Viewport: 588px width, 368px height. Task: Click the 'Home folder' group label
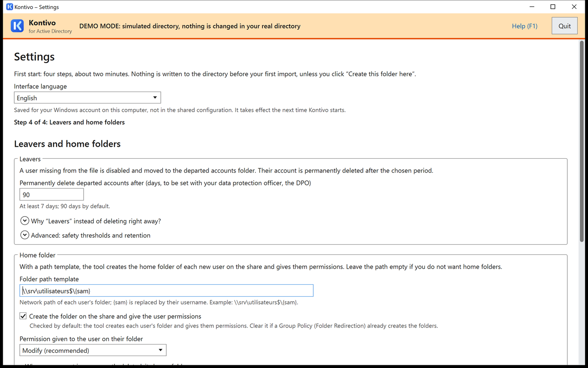point(37,255)
